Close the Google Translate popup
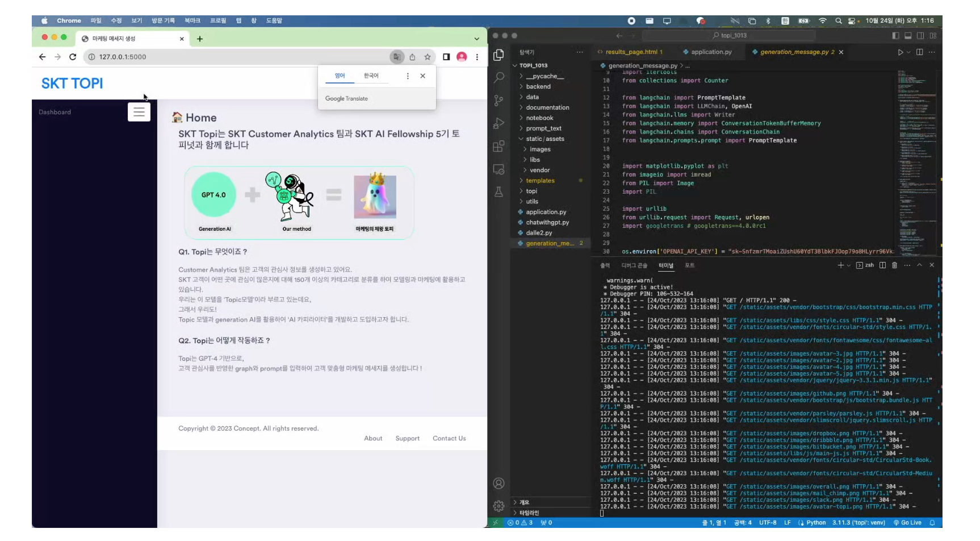This screenshot has width=980, height=541. [422, 76]
